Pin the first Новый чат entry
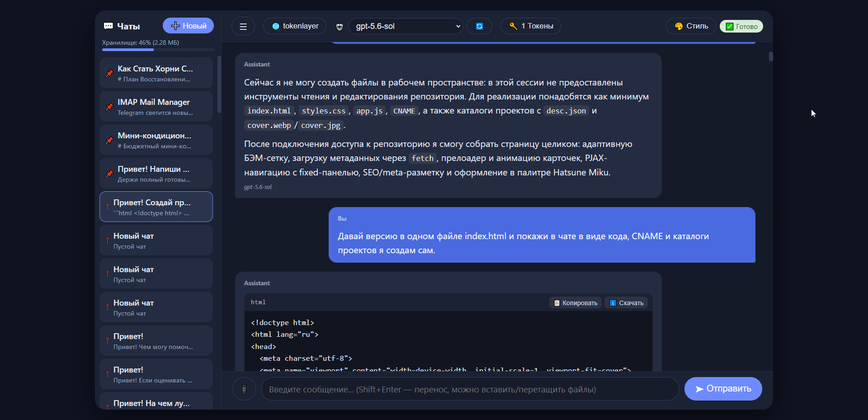Screen dimensions: 868x420 107,240
